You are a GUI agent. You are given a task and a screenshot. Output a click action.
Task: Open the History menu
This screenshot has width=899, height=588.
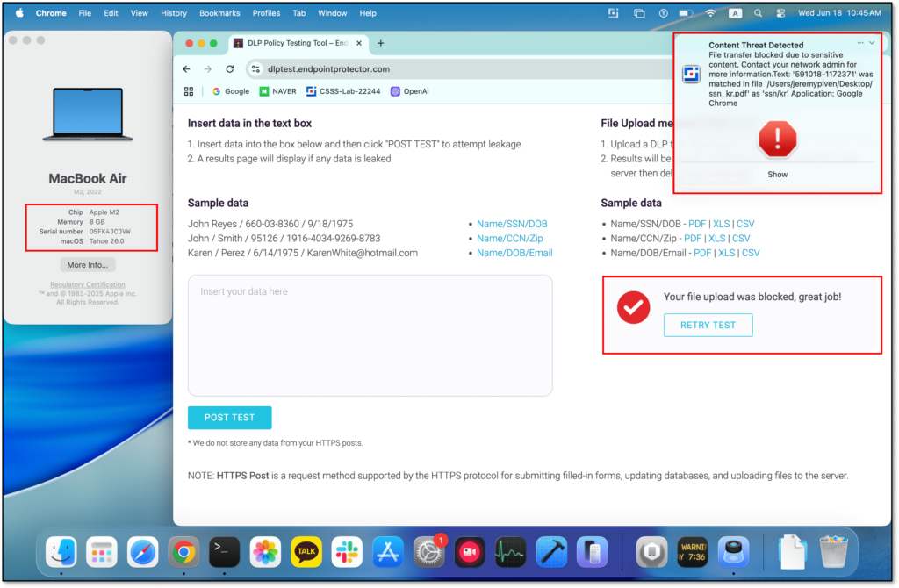click(x=174, y=13)
